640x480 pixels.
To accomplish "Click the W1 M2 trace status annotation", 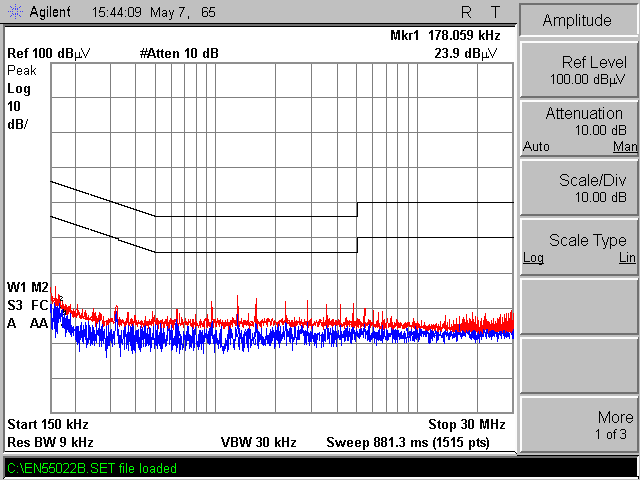I will 27,287.
